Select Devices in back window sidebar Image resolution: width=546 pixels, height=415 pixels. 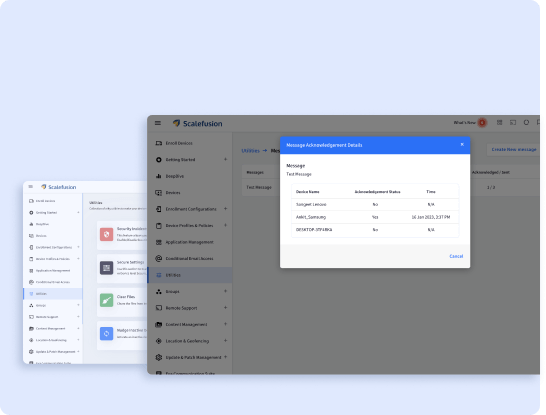coord(41,236)
